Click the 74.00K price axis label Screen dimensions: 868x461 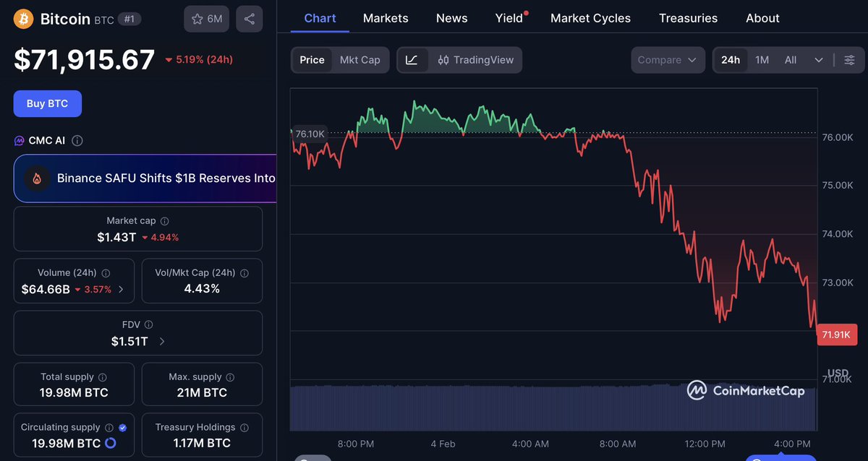838,234
